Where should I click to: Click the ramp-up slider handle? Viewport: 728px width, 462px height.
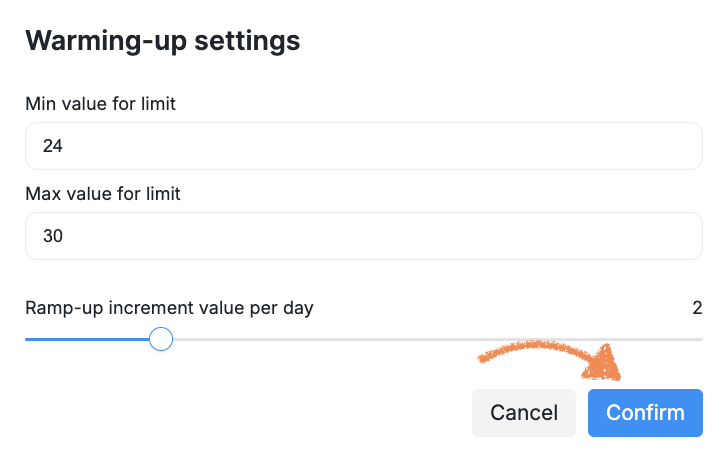point(161,340)
